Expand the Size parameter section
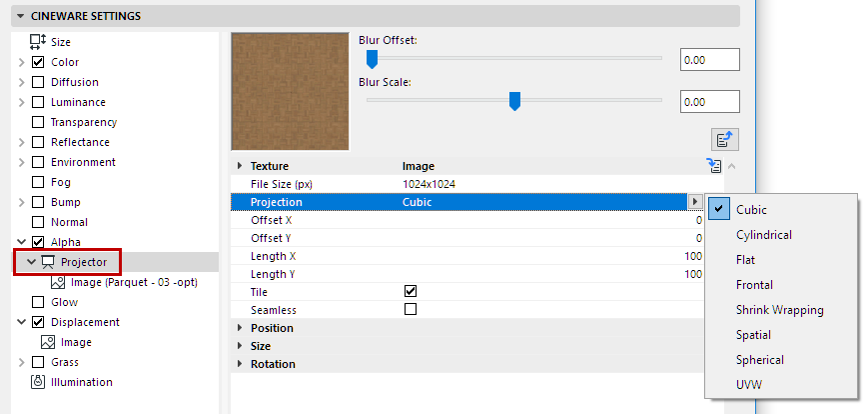This screenshot has height=414, width=868. pyautogui.click(x=240, y=346)
